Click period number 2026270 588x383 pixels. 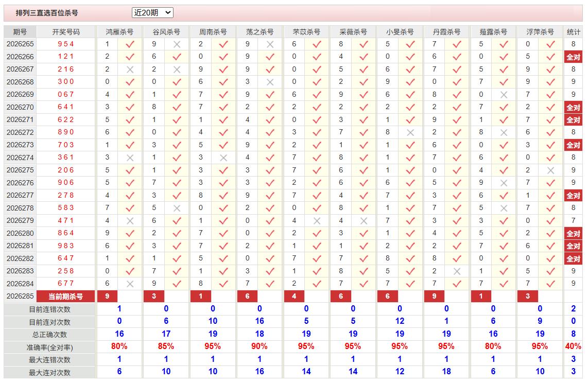20,107
